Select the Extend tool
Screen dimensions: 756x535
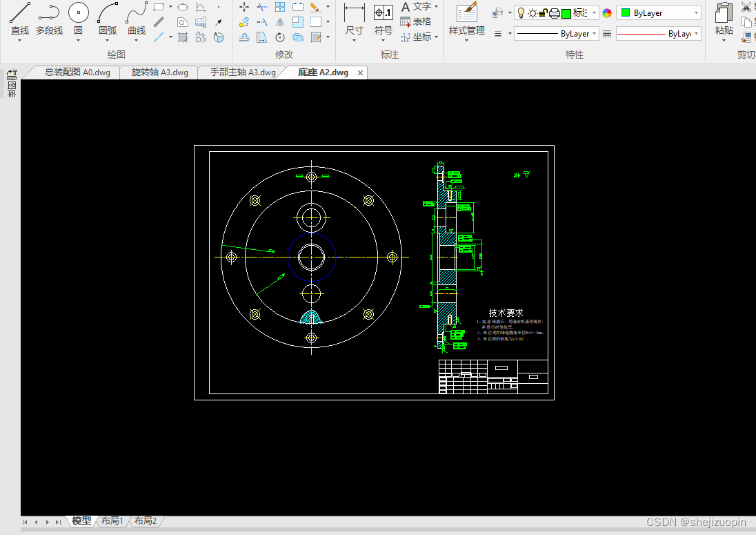[262, 22]
